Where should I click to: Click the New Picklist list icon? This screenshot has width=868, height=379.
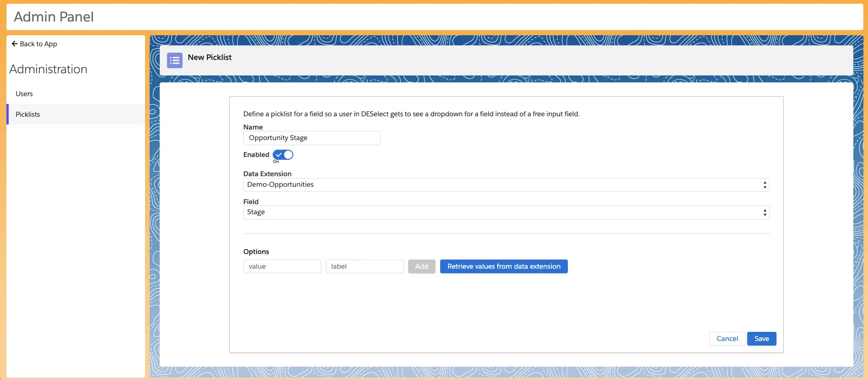click(x=175, y=60)
